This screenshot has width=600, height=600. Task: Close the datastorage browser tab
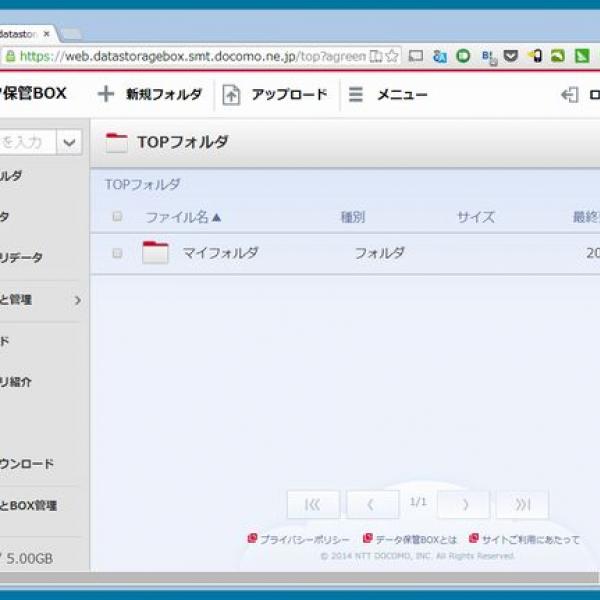47,34
